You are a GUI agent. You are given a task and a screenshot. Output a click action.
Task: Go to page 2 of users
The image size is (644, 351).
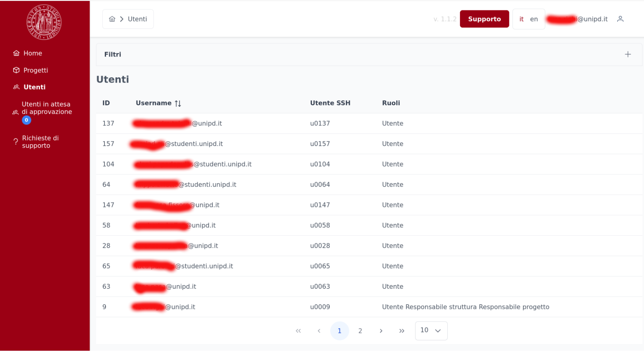click(360, 331)
